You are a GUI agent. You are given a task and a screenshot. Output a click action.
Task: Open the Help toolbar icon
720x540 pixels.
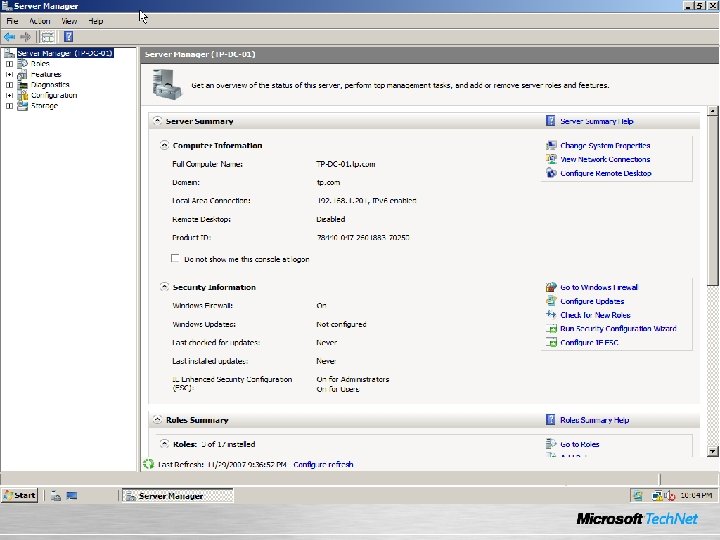pyautogui.click(x=68, y=37)
